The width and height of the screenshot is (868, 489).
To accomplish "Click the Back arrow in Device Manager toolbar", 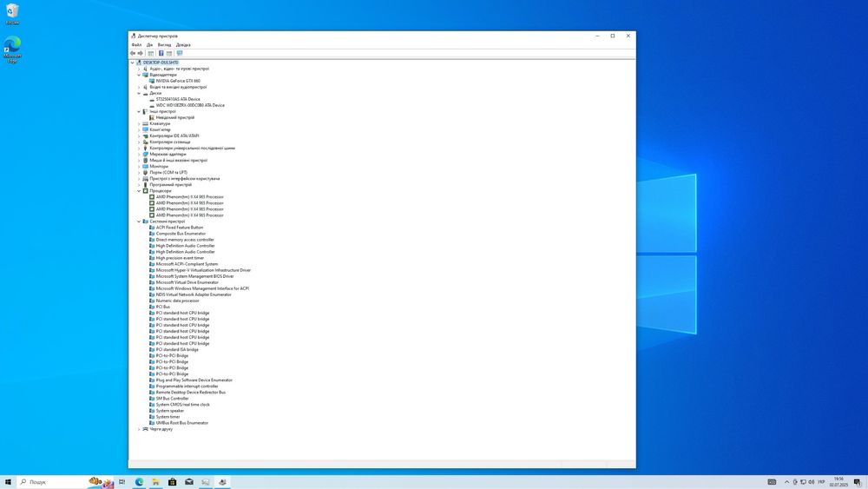I will (x=133, y=53).
